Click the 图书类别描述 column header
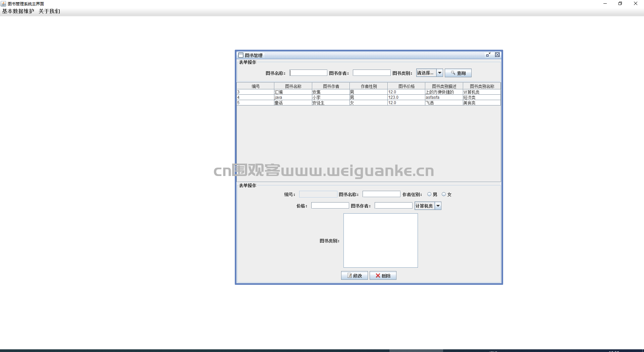The image size is (644, 352). click(x=444, y=86)
